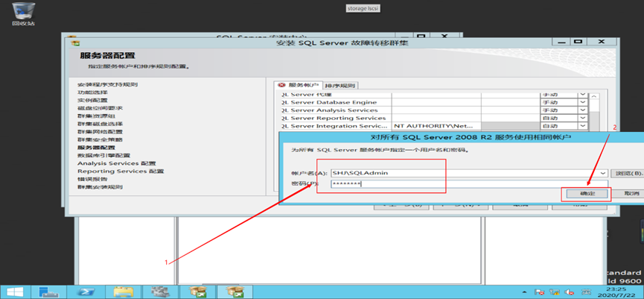Click the 密码 password field
This screenshot has height=299, width=644.
[469, 184]
